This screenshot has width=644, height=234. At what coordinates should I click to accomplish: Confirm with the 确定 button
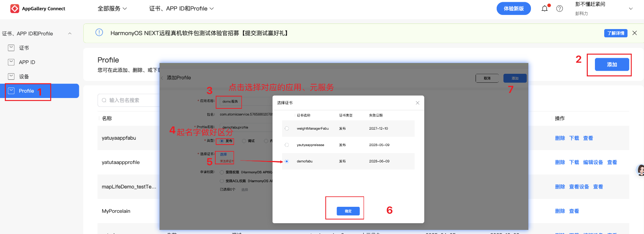point(348,211)
